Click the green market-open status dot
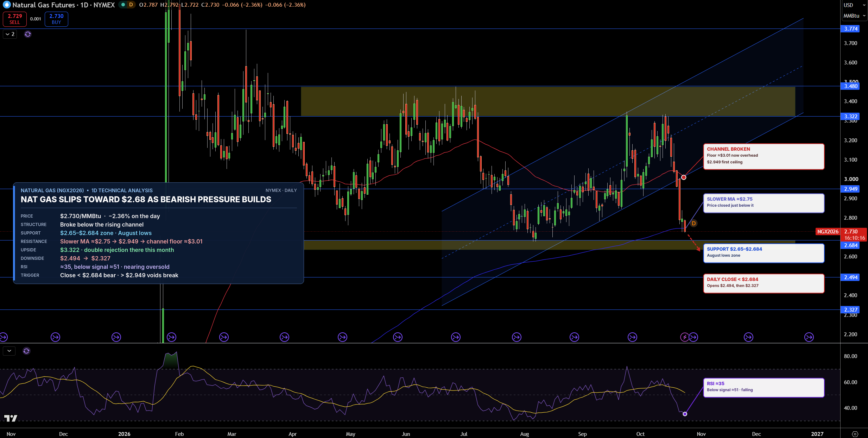The height and width of the screenshot is (438, 868). tap(123, 5)
